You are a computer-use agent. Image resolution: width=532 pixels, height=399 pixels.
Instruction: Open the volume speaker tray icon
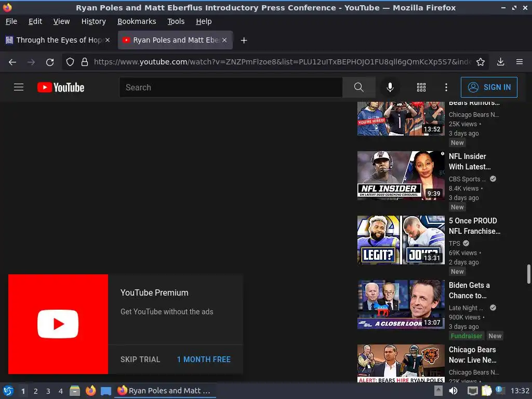click(x=453, y=391)
